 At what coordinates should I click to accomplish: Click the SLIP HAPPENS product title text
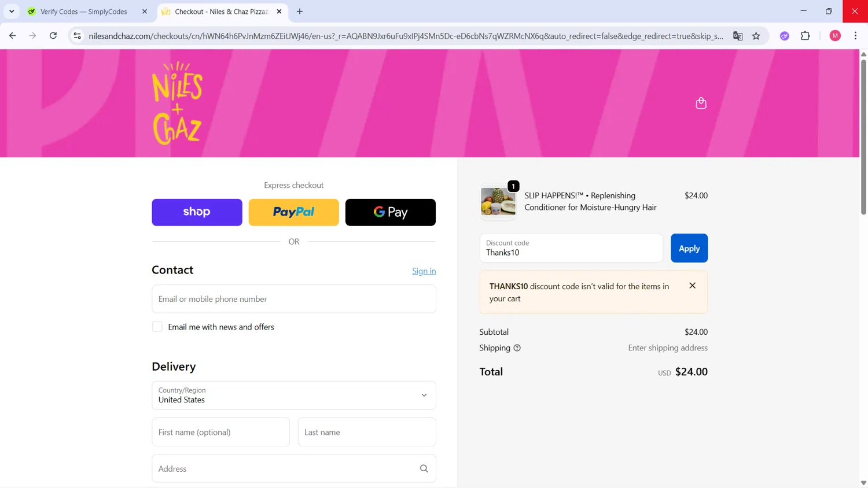(590, 202)
